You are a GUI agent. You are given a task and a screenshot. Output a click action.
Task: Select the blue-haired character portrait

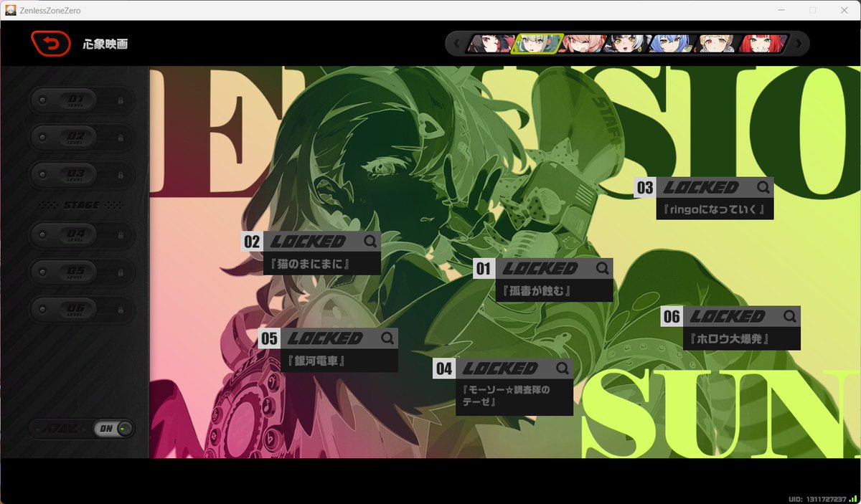tap(672, 44)
